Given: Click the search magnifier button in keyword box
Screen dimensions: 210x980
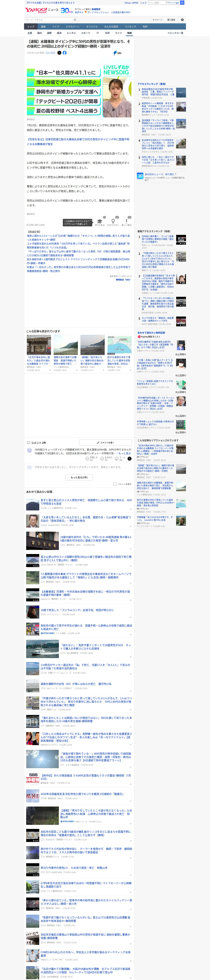Looking at the screenshot, I should point(75,20).
